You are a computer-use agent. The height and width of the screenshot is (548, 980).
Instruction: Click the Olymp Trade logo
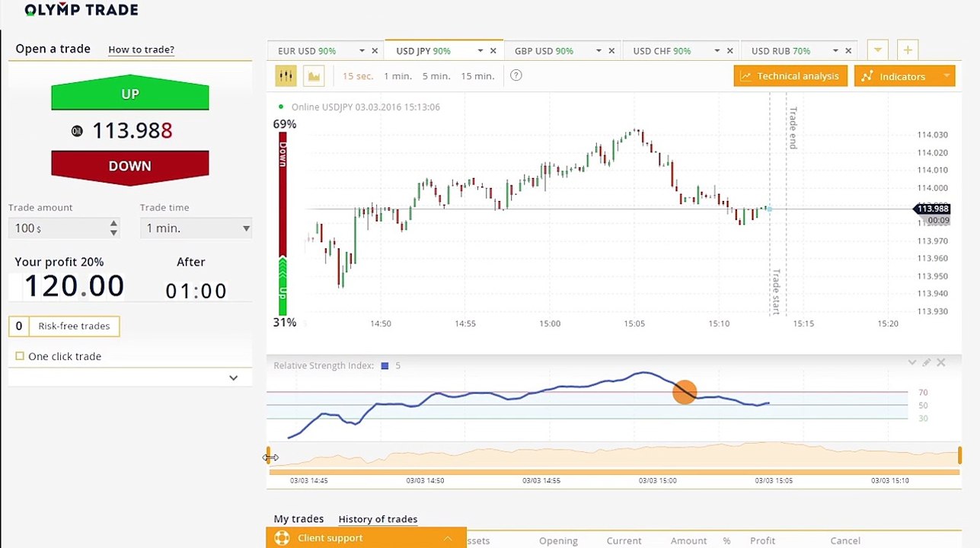[x=81, y=10]
